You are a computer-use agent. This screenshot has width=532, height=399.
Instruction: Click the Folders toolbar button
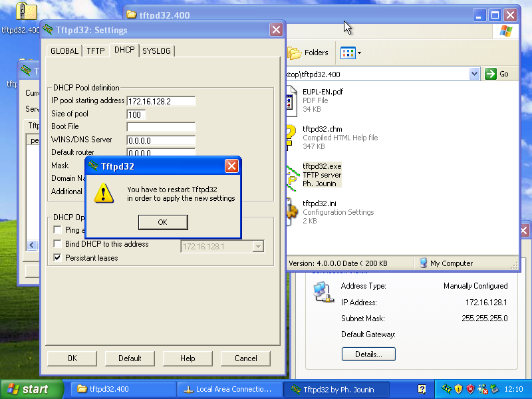pyautogui.click(x=309, y=53)
